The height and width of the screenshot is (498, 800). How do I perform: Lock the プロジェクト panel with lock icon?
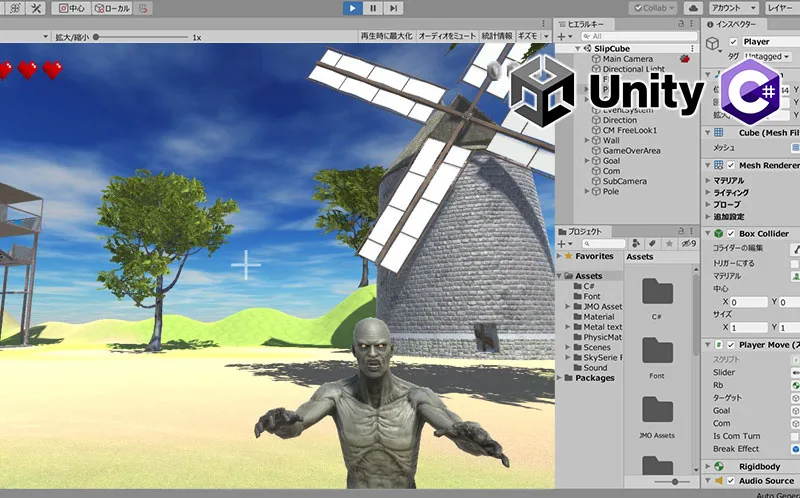681,231
